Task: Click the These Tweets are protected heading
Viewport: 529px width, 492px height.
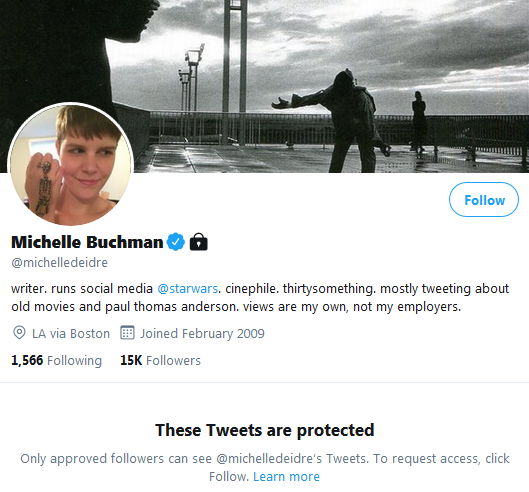Action: coord(264,430)
